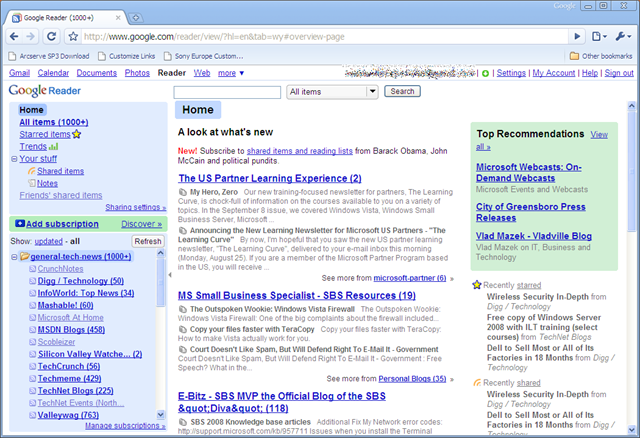Open a new tab with the plus icon
This screenshot has height=438, width=640.
[x=136, y=18]
